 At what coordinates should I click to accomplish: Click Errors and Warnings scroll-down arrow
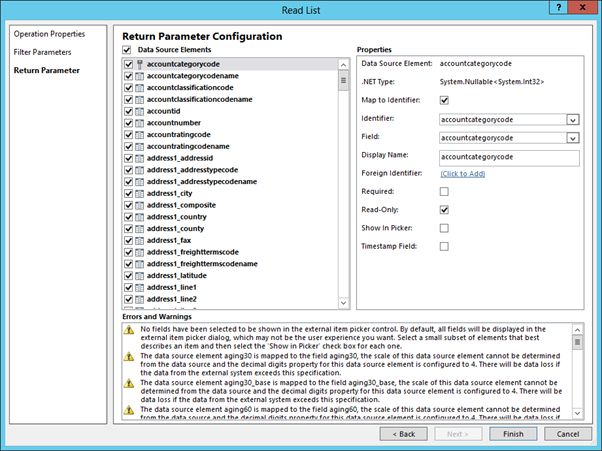pos(577,413)
